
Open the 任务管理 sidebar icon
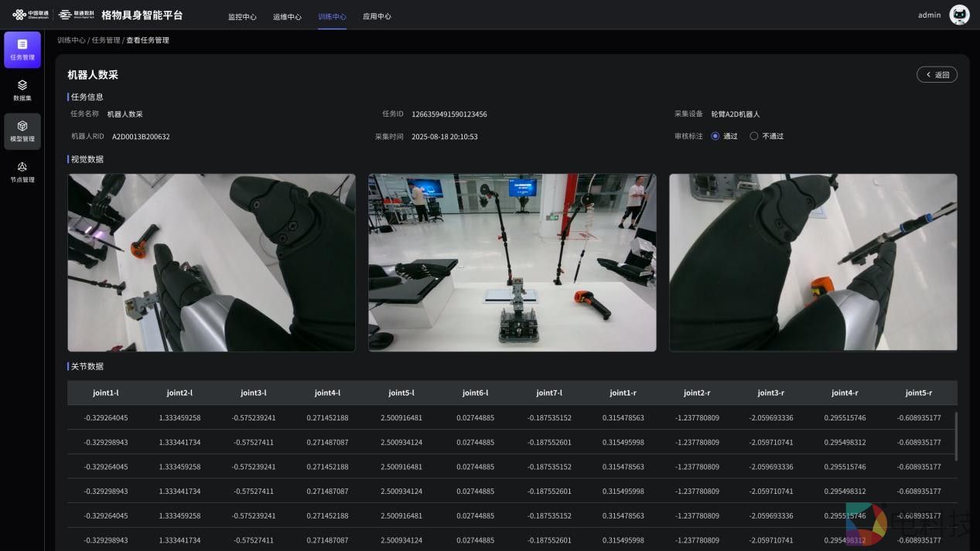(x=22, y=49)
